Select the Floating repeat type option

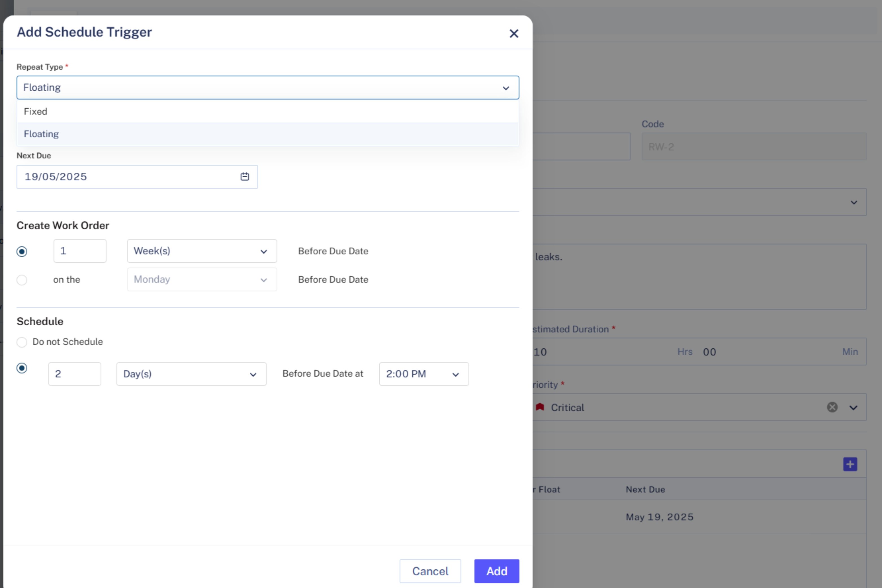coord(41,134)
